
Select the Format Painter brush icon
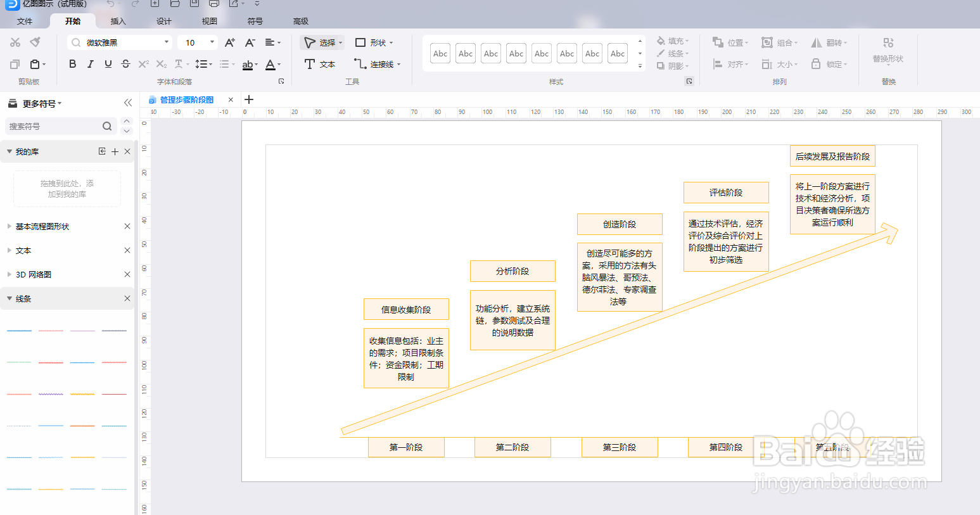click(x=35, y=42)
